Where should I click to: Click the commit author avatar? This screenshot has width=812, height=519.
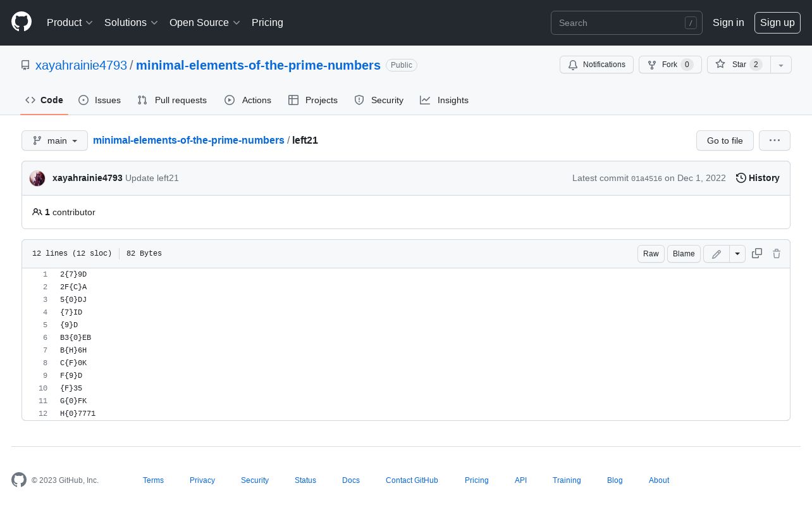click(x=37, y=178)
